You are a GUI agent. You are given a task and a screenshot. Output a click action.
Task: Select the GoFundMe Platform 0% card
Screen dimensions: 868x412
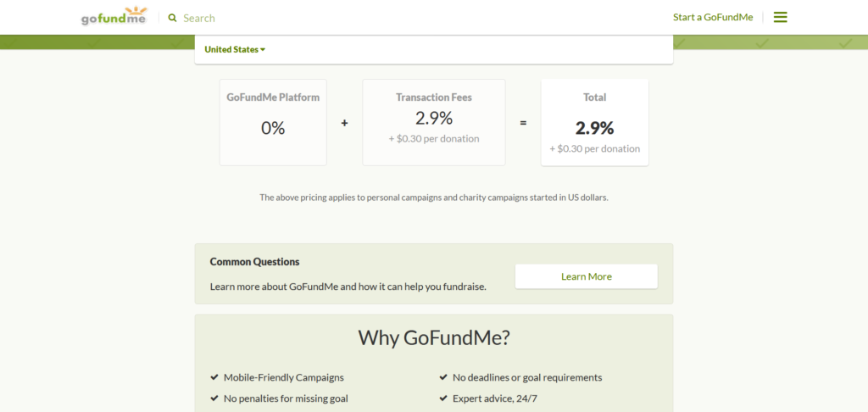(x=273, y=122)
